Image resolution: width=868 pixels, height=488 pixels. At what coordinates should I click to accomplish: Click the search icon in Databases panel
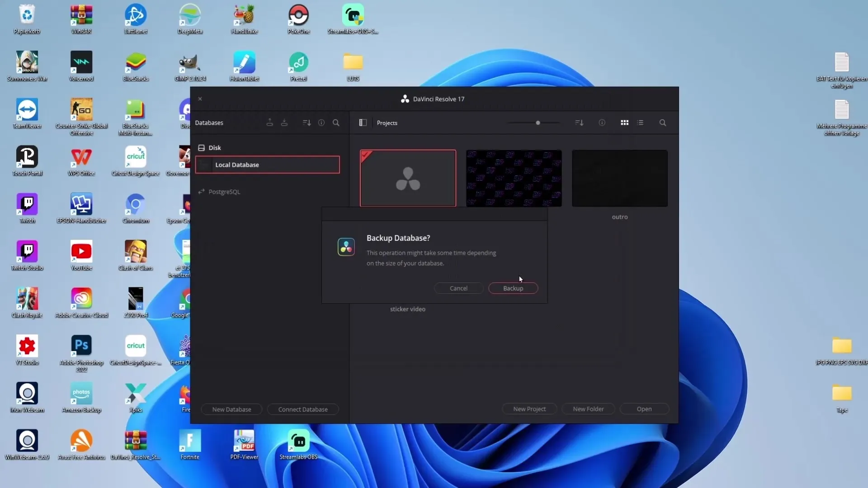click(336, 122)
